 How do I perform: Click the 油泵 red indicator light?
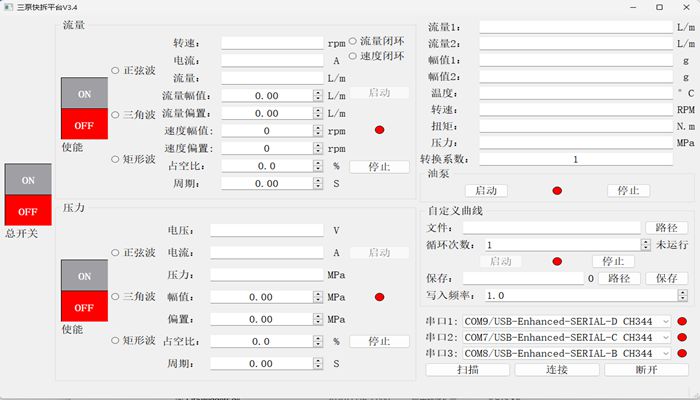click(557, 191)
